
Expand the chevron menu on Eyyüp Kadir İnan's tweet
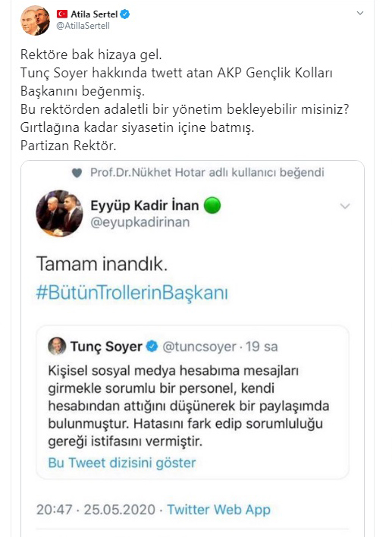(345, 206)
